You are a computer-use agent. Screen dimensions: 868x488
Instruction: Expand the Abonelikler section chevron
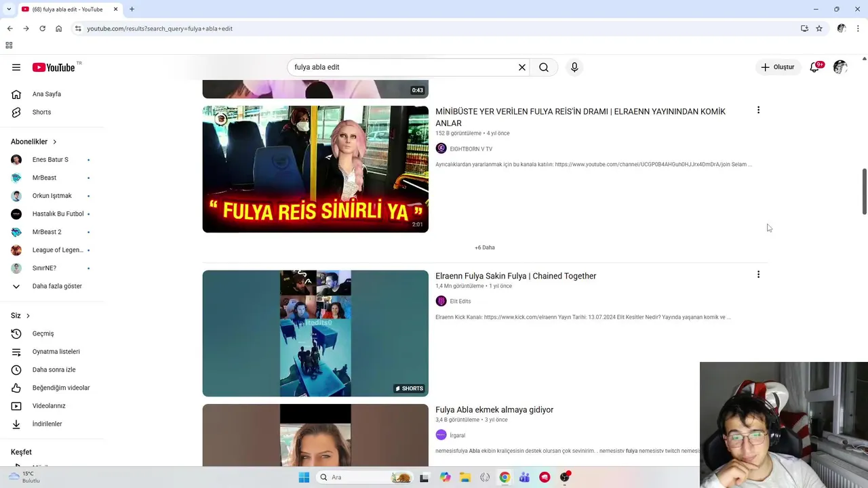tap(55, 142)
